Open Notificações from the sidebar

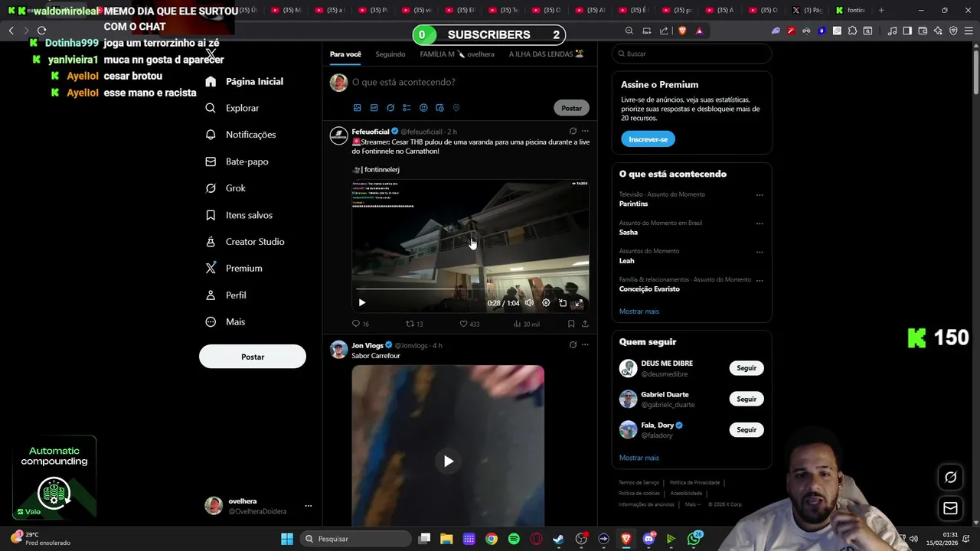(241, 135)
